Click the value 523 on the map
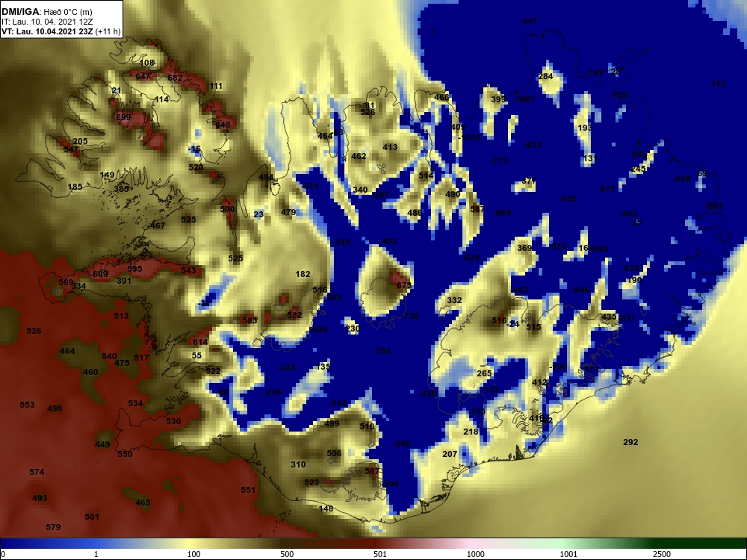 point(311,482)
